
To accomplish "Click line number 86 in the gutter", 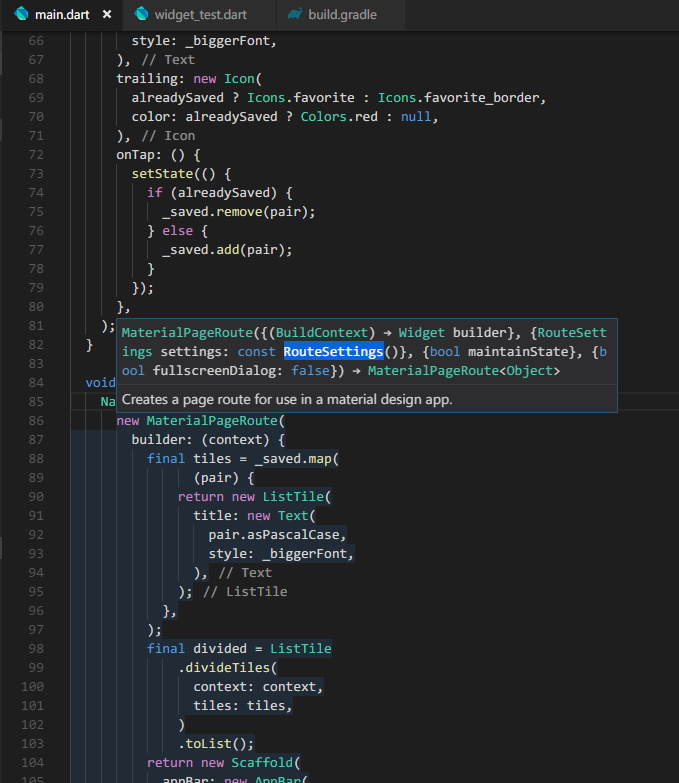I will click(x=36, y=421).
